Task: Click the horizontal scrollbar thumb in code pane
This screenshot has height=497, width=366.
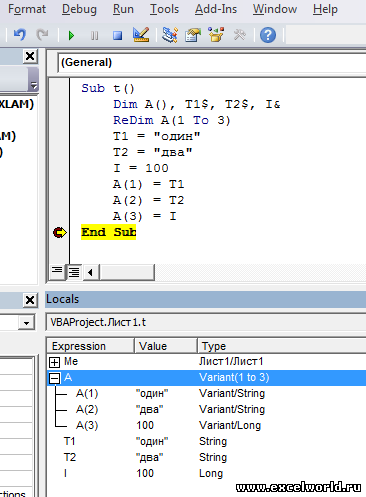Action: tap(127, 272)
